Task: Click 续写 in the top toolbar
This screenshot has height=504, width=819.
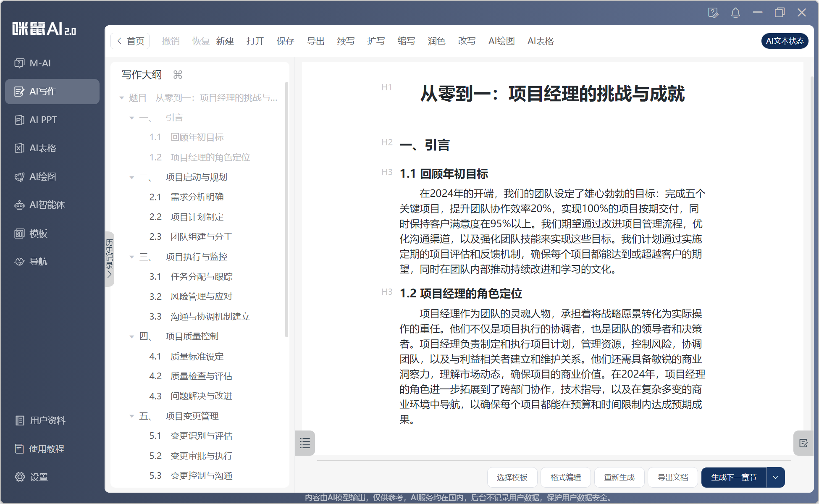Action: pos(346,41)
